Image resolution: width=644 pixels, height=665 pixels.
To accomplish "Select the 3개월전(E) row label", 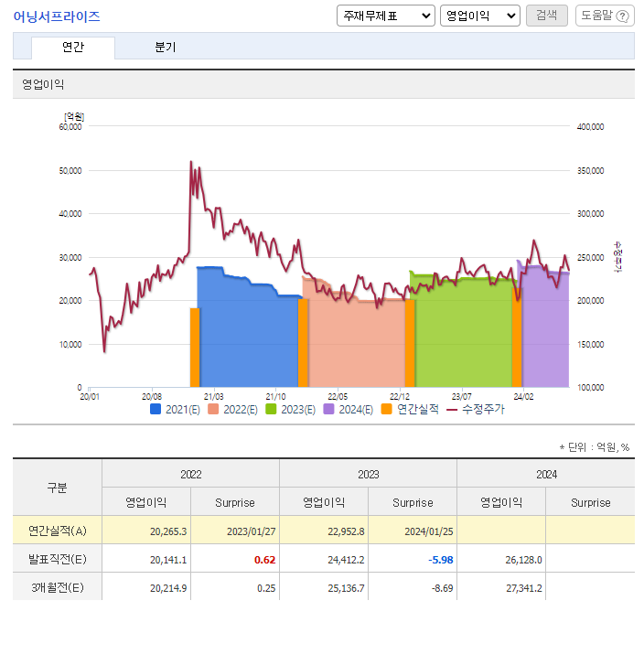I will [x=58, y=587].
